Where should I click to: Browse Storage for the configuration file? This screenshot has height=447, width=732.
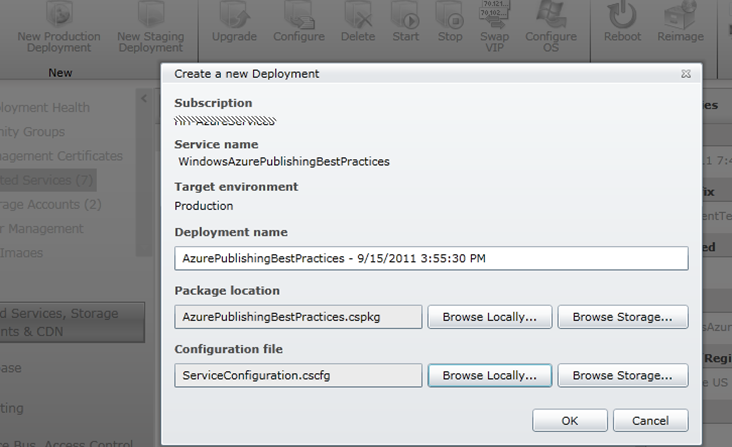(623, 376)
